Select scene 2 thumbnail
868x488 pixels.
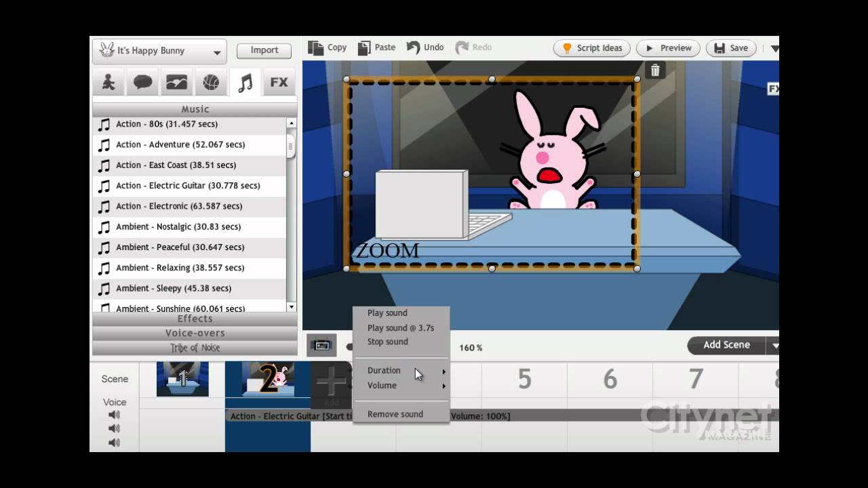[268, 379]
